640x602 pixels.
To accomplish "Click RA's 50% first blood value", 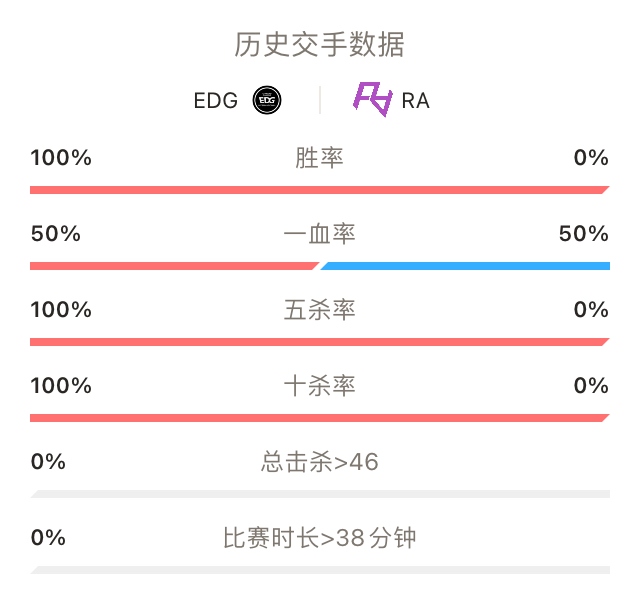I will pyautogui.click(x=584, y=234).
